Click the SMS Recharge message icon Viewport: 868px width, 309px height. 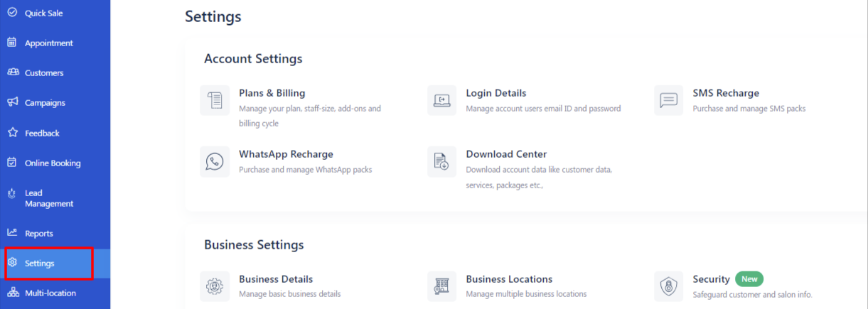coord(668,100)
